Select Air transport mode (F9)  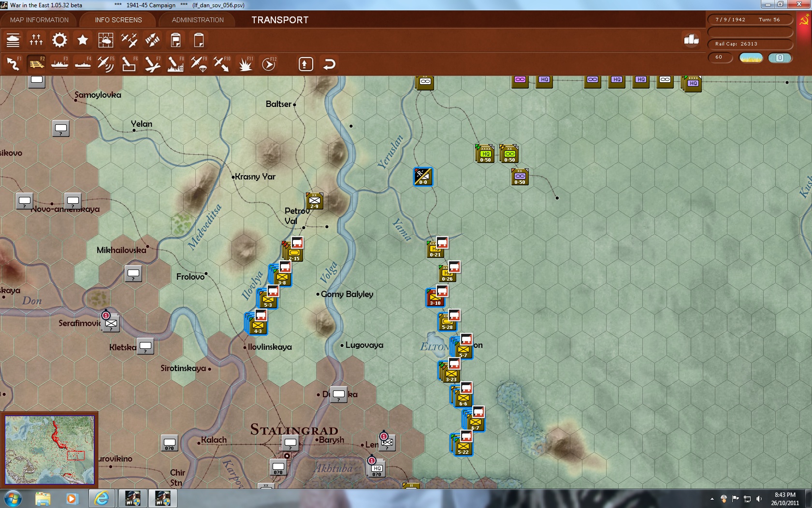click(x=199, y=64)
